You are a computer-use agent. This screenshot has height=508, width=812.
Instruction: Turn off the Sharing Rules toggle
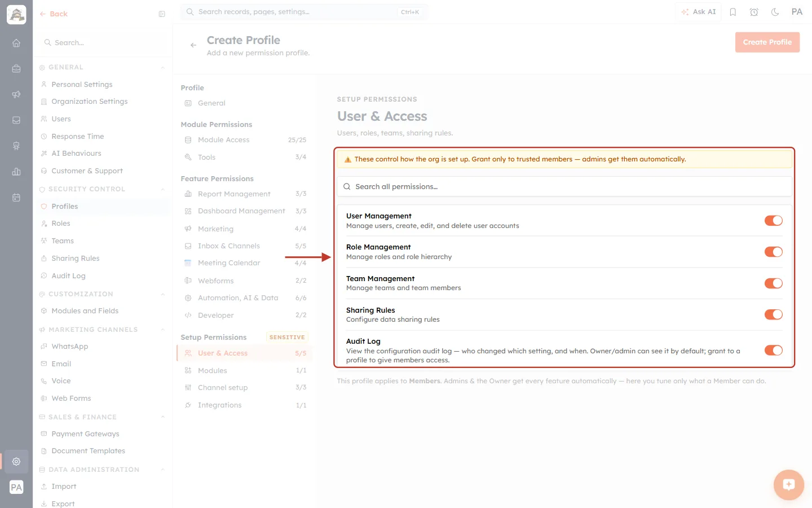tap(774, 314)
